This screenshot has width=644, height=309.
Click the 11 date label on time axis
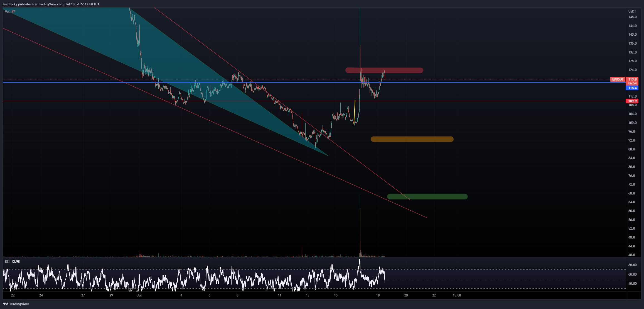coord(279,295)
